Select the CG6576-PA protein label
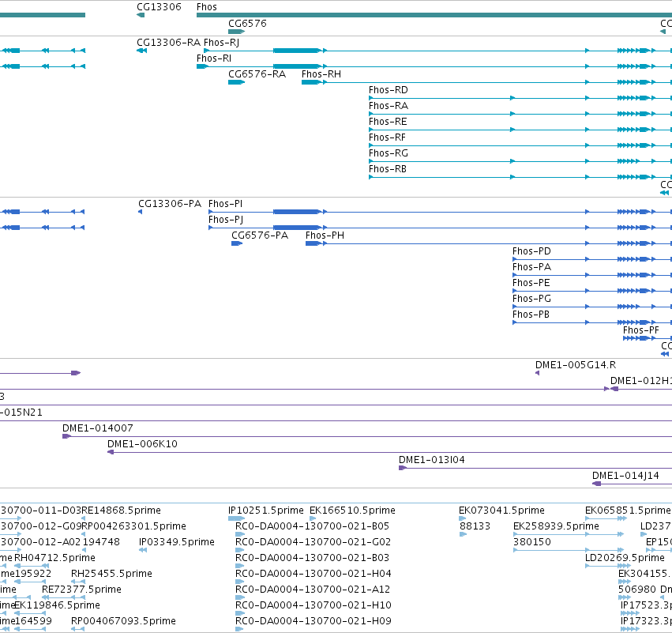 point(260,235)
